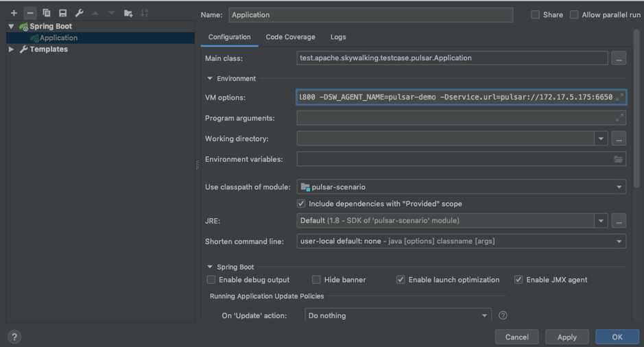The width and height of the screenshot is (644, 347).
Task: Collapse the Environment section
Action: click(210, 78)
